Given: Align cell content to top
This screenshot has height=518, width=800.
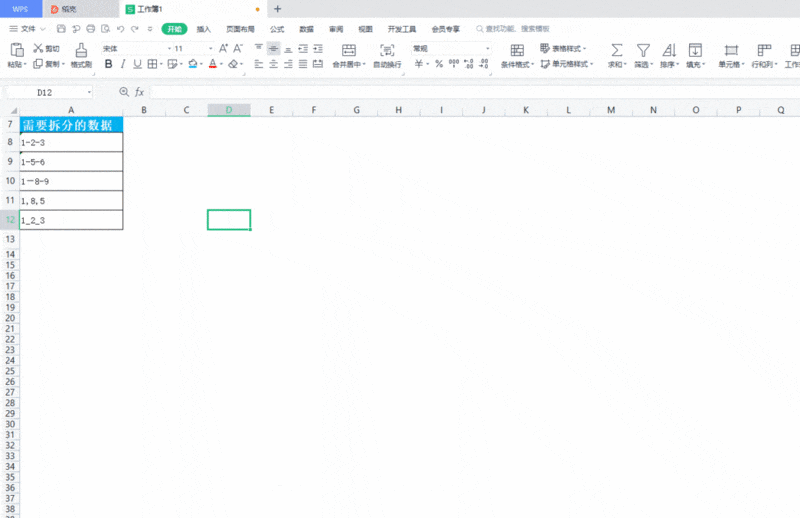Looking at the screenshot, I should (x=259, y=48).
